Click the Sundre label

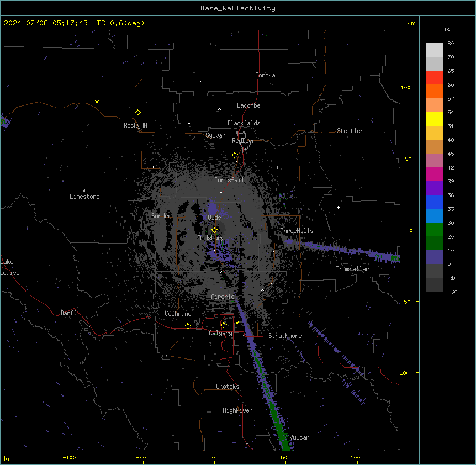161,216
